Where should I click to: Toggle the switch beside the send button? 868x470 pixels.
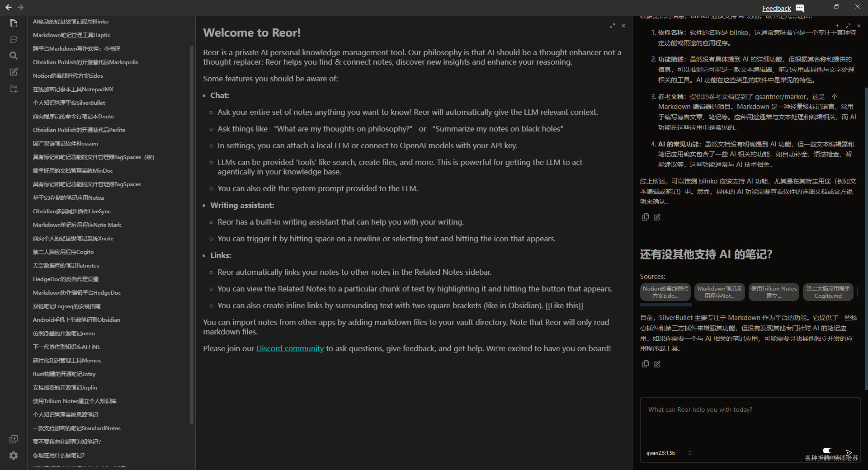pos(827,451)
